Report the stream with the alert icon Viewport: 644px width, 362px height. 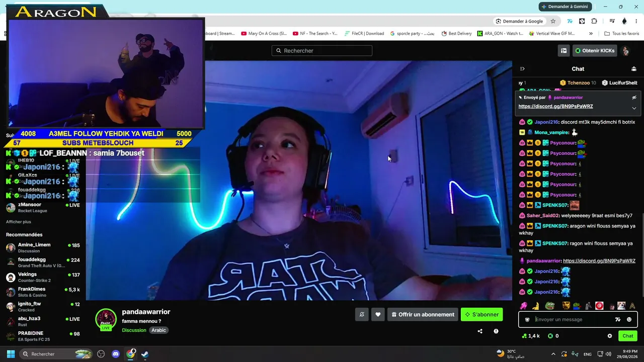(496, 331)
